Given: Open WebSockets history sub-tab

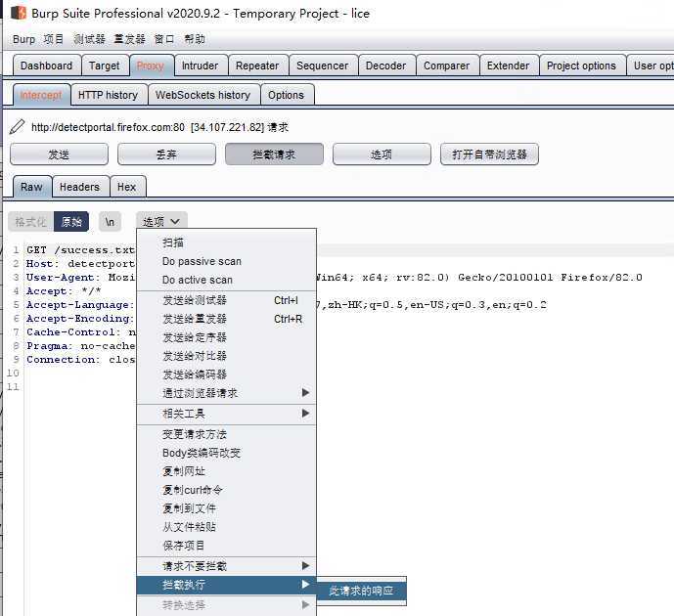Looking at the screenshot, I should (x=203, y=95).
